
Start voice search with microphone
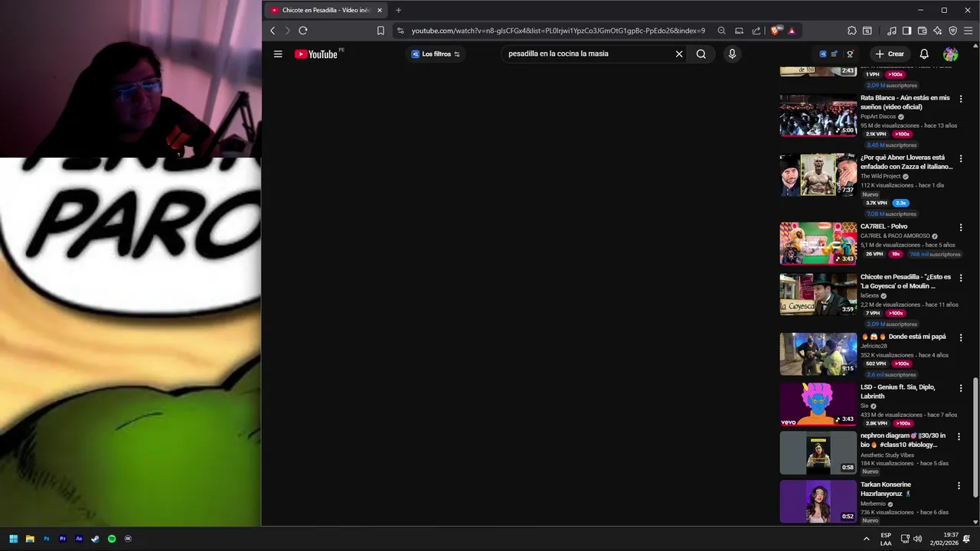(732, 54)
